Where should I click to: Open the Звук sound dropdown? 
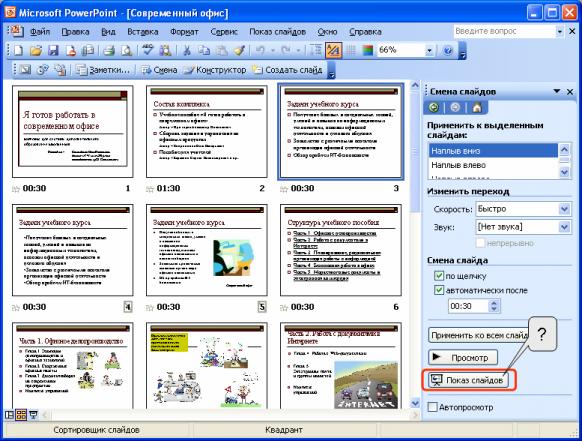point(565,226)
